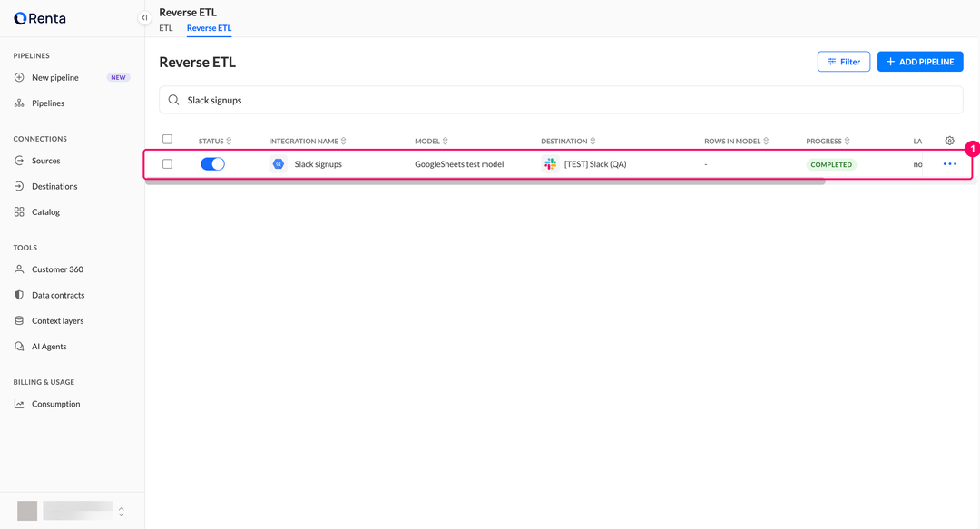Click the NEW badge beside New pipeline
The width and height of the screenshot is (980, 529).
pos(118,77)
